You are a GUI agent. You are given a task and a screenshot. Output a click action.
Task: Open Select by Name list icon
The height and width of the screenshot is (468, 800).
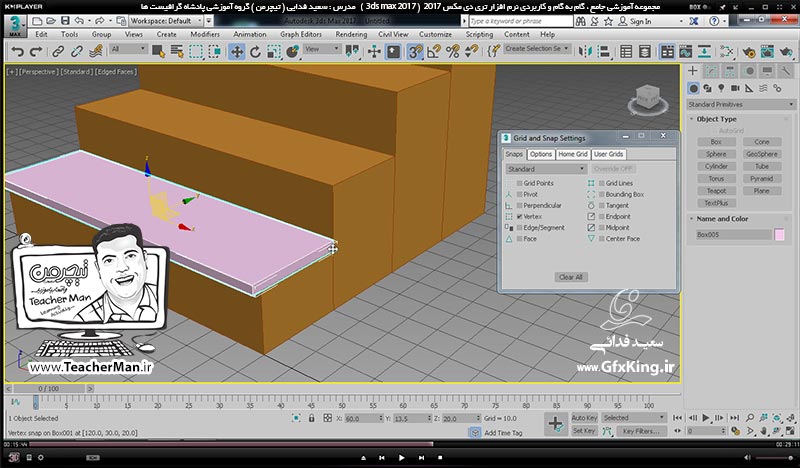(177, 52)
